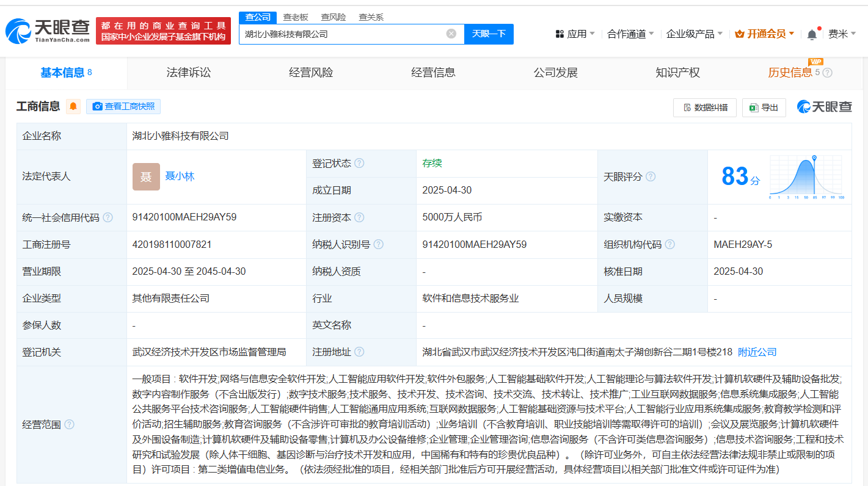
Task: Click the TianYanCha logo at top left
Action: click(48, 30)
